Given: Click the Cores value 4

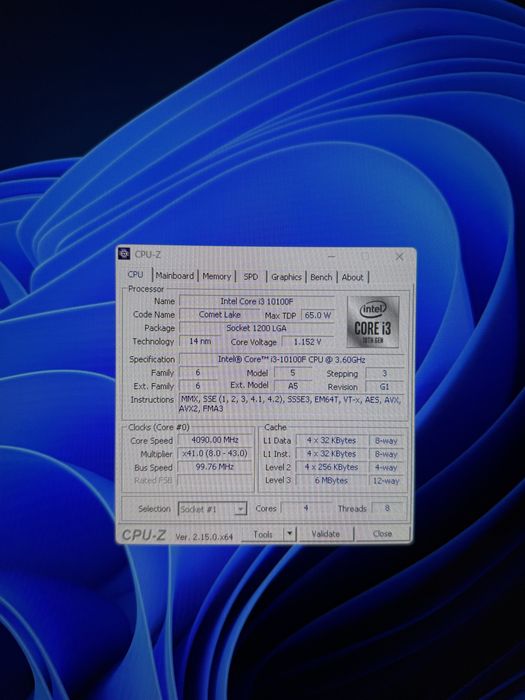Looking at the screenshot, I should click(306, 508).
